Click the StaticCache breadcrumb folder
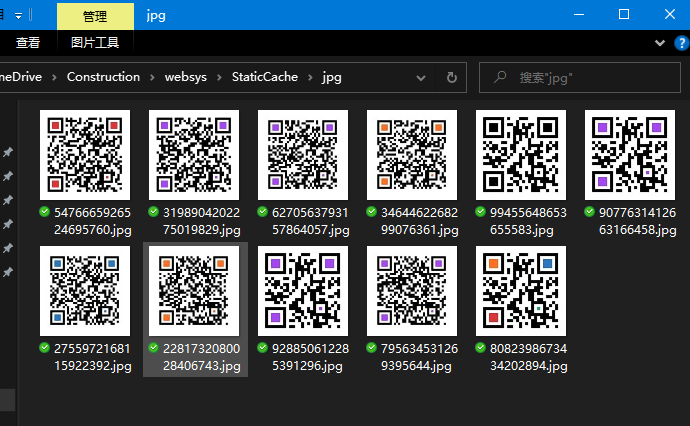This screenshot has width=690, height=426. pos(265,77)
